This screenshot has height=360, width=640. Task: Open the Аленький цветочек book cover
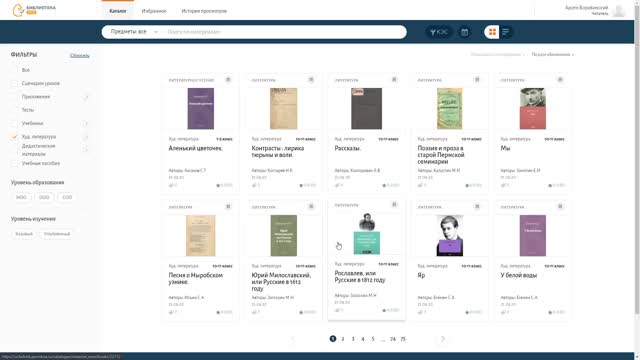(x=200, y=109)
